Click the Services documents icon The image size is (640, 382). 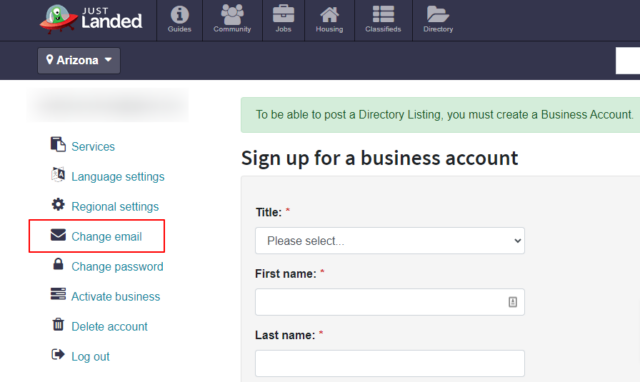(58, 144)
